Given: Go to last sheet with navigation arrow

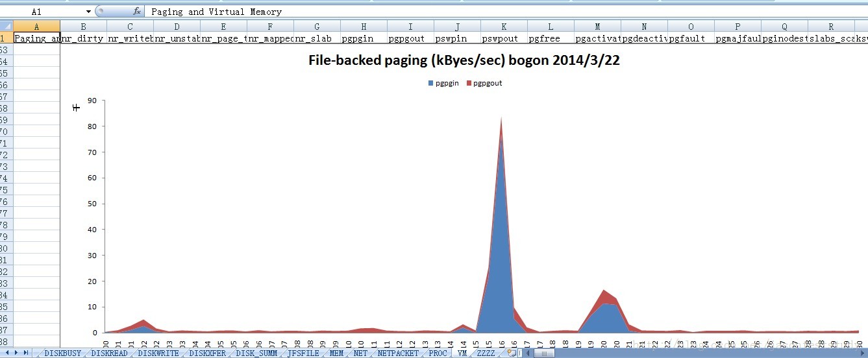Looking at the screenshot, I should 27,353.
